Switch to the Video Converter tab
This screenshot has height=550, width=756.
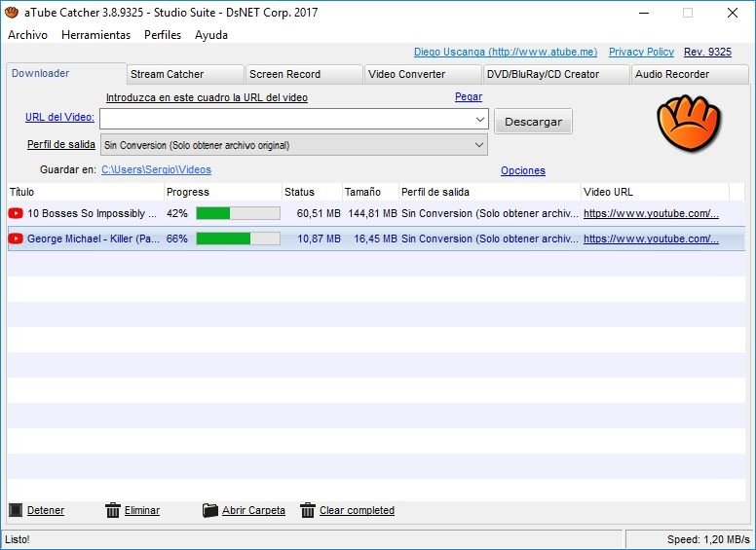click(423, 74)
